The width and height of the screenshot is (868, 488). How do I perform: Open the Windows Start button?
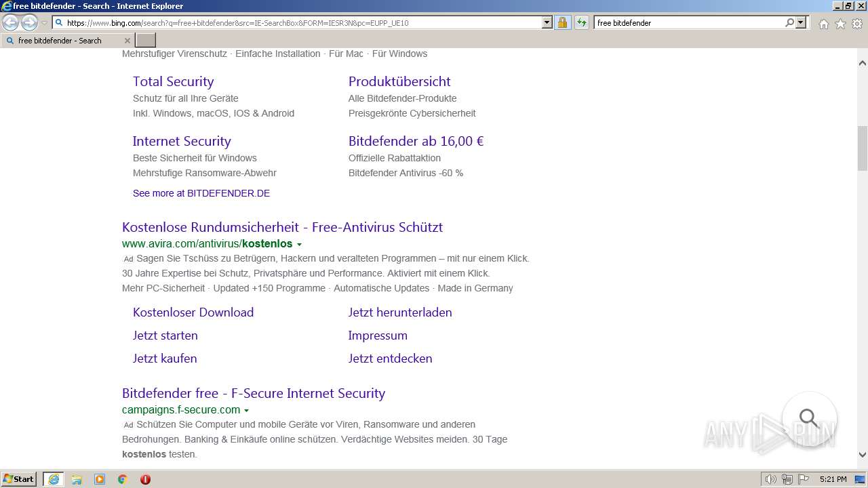(19, 479)
